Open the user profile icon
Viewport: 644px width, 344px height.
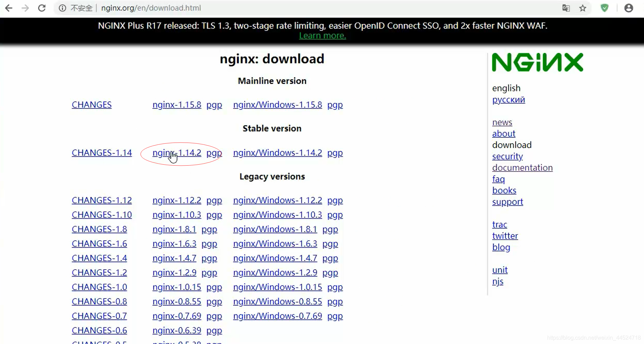(629, 8)
